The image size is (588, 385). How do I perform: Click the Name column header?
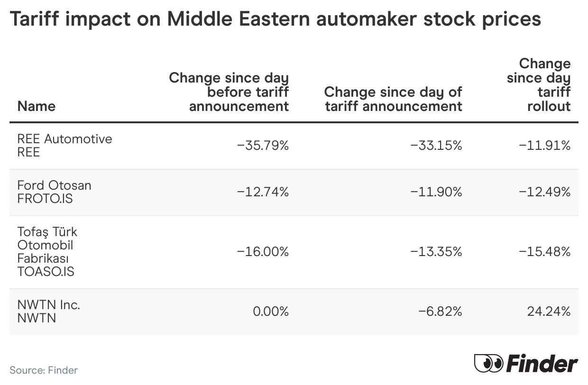[x=37, y=106]
